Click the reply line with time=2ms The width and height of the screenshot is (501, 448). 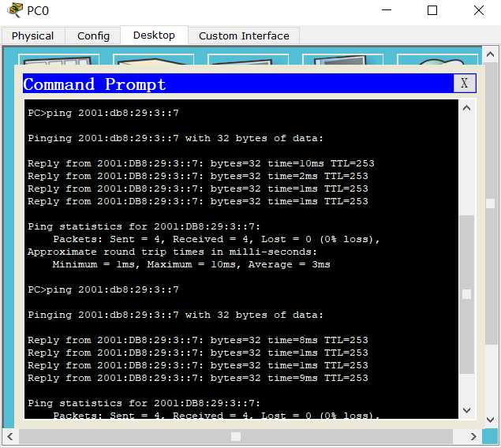[198, 176]
